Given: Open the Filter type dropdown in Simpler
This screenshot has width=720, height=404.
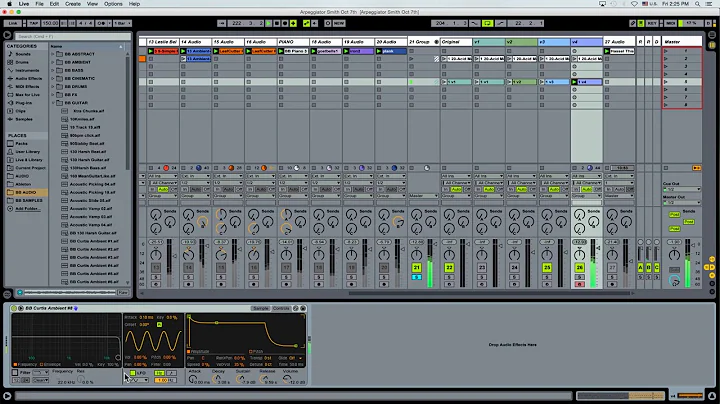Looking at the screenshot, I should 40,372.
